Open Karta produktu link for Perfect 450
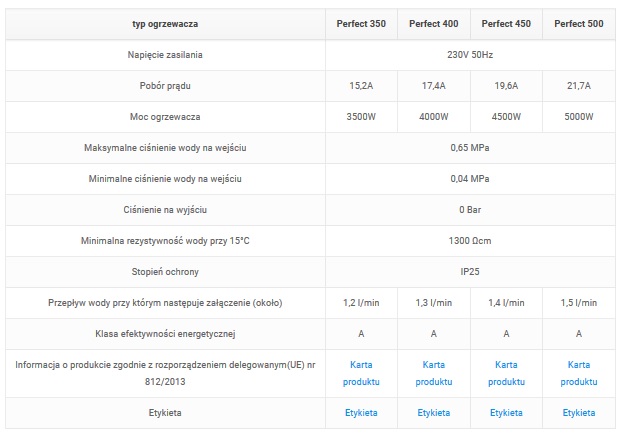The image size is (623, 440). [x=506, y=373]
